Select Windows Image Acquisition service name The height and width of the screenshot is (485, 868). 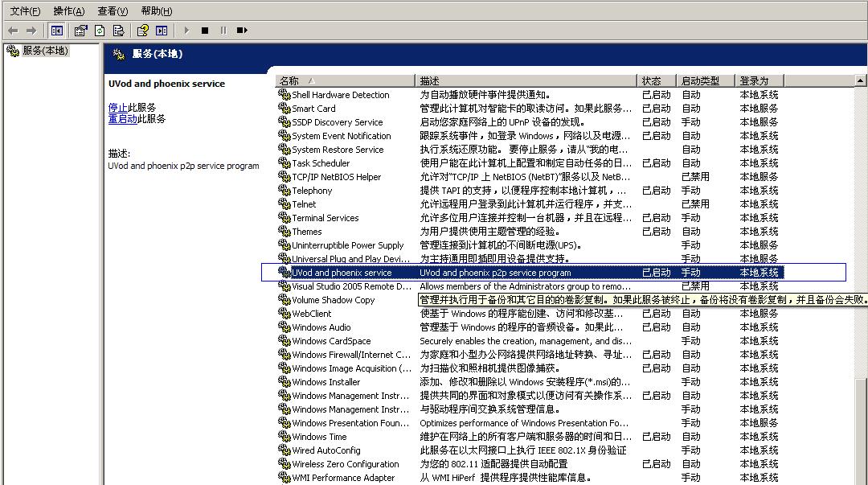[351, 368]
